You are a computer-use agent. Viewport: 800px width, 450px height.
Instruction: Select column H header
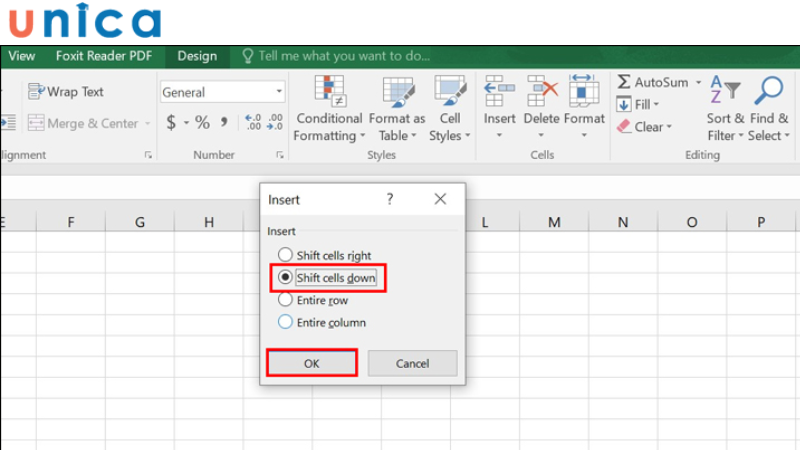(x=209, y=222)
